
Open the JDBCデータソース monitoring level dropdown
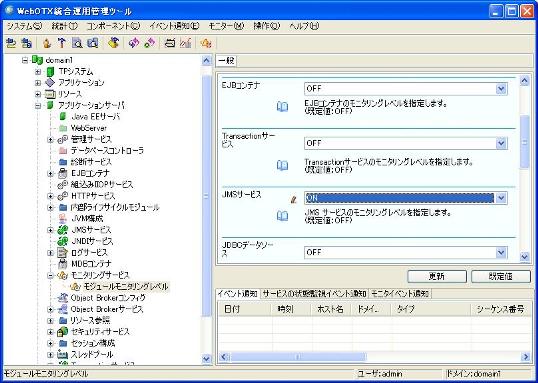pyautogui.click(x=501, y=252)
